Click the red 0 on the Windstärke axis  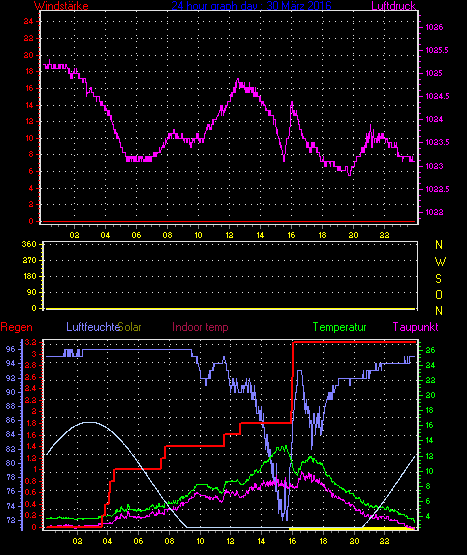(31, 221)
